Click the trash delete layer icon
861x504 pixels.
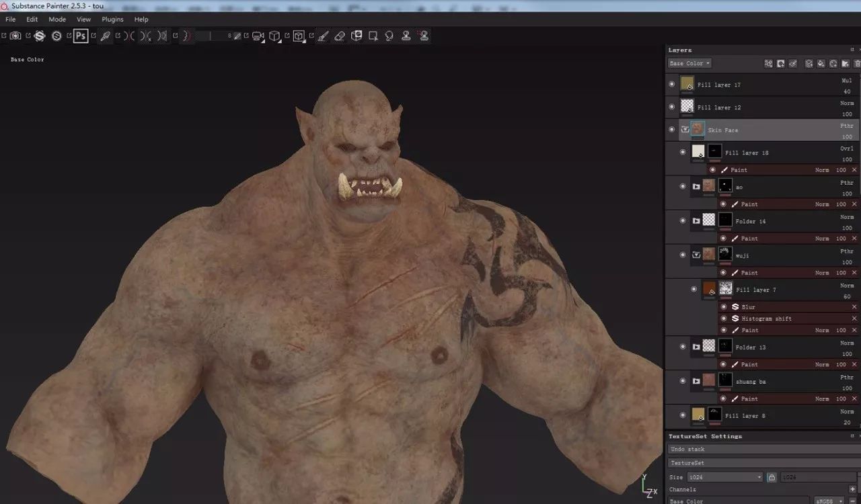pos(857,63)
